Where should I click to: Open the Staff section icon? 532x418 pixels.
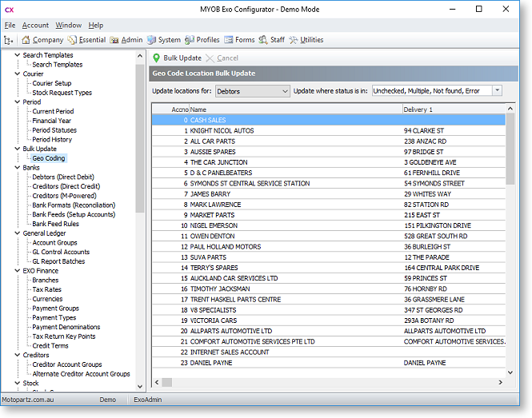pos(263,40)
